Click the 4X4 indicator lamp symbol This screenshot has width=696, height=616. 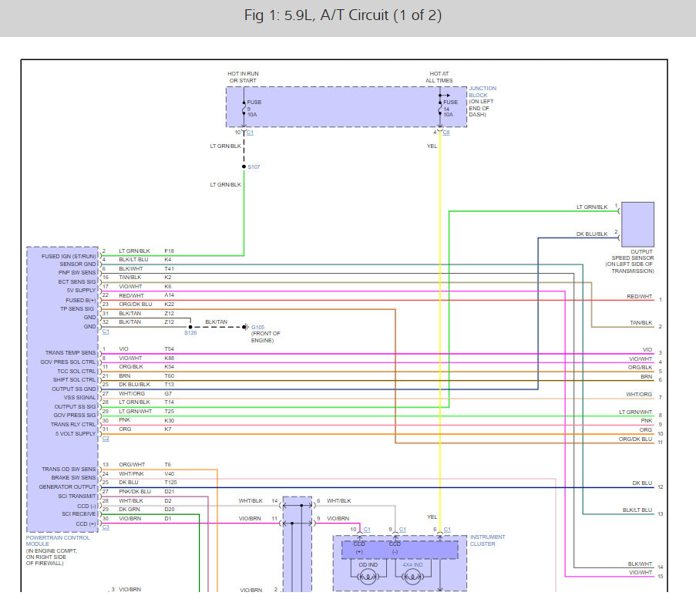point(412,577)
